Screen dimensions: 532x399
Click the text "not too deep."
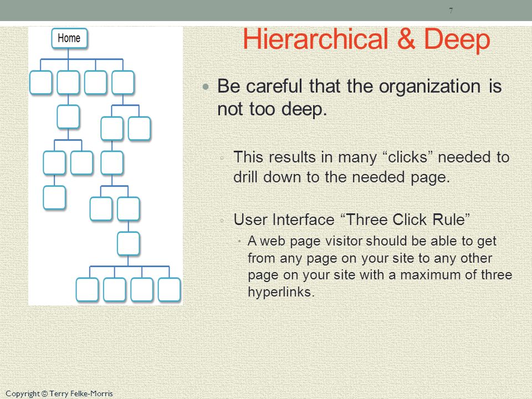click(272, 109)
